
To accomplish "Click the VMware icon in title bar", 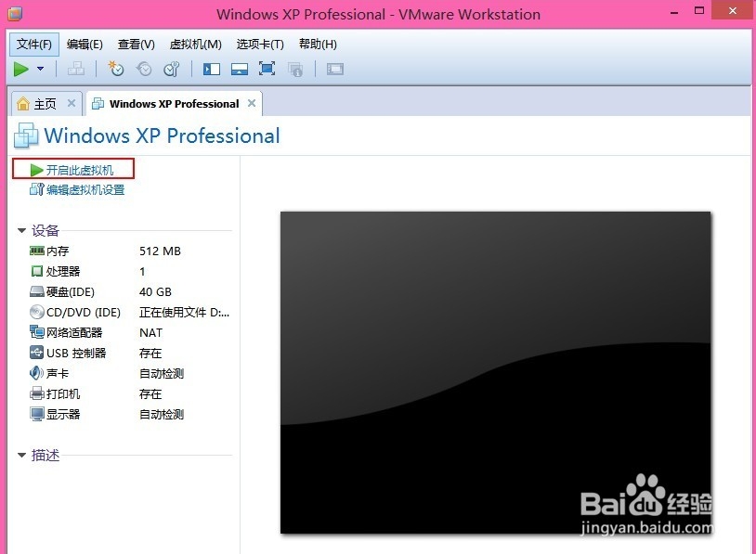I will coord(15,14).
